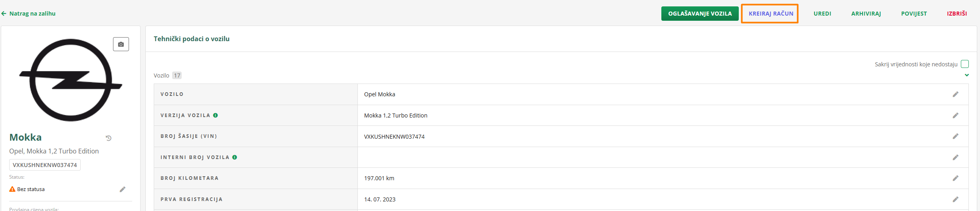The width and height of the screenshot is (980, 211).
Task: Enable Sakrij vrijednosti koje nedostaju checkbox
Action: coord(965,64)
